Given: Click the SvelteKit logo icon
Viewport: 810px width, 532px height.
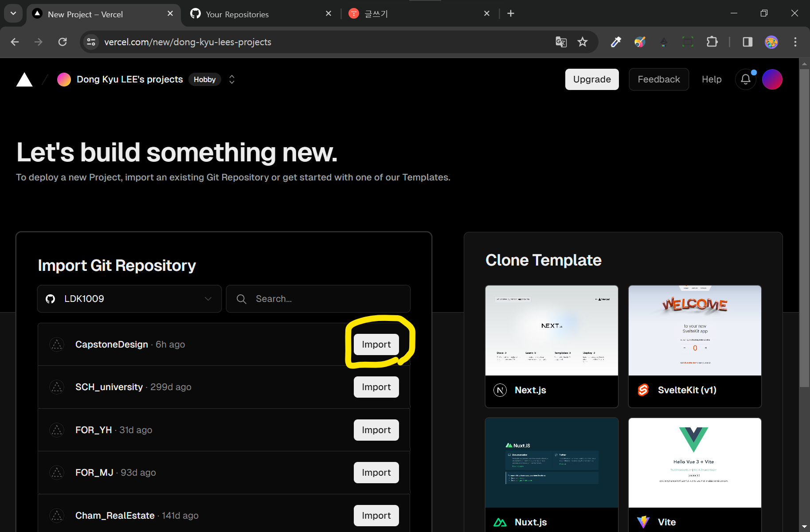Looking at the screenshot, I should pyautogui.click(x=643, y=390).
